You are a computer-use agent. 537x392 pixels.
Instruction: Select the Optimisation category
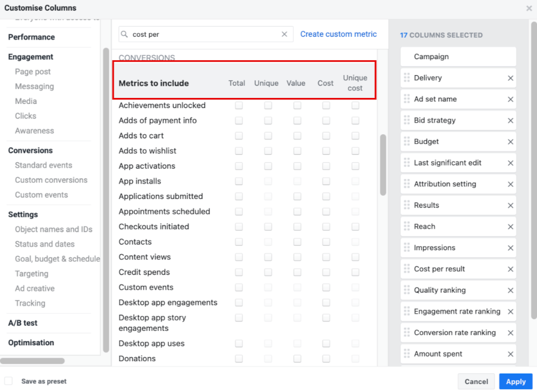pos(31,343)
